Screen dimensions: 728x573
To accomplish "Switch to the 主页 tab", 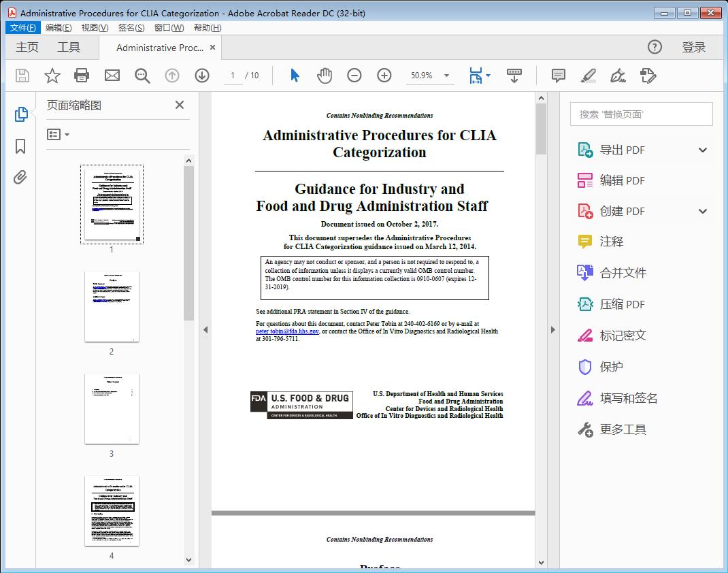I will [27, 47].
